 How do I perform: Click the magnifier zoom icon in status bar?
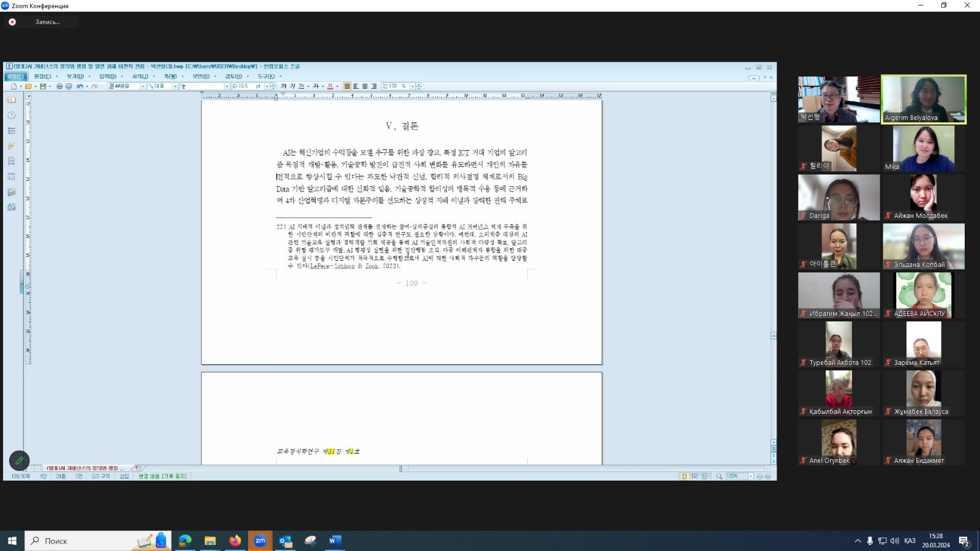pos(719,476)
